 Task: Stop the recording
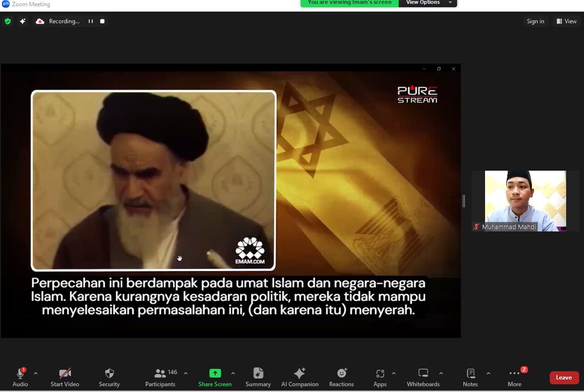click(102, 21)
